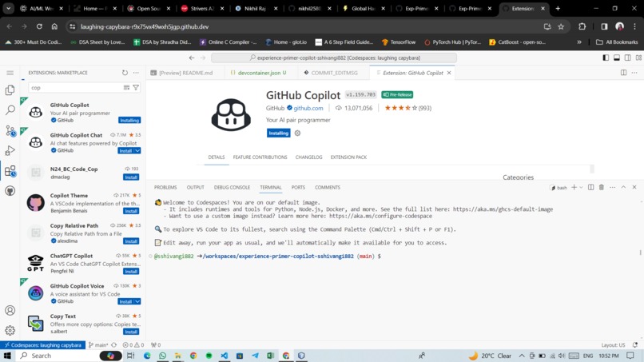
Task: Maximize the terminal panel size
Action: coord(623,187)
